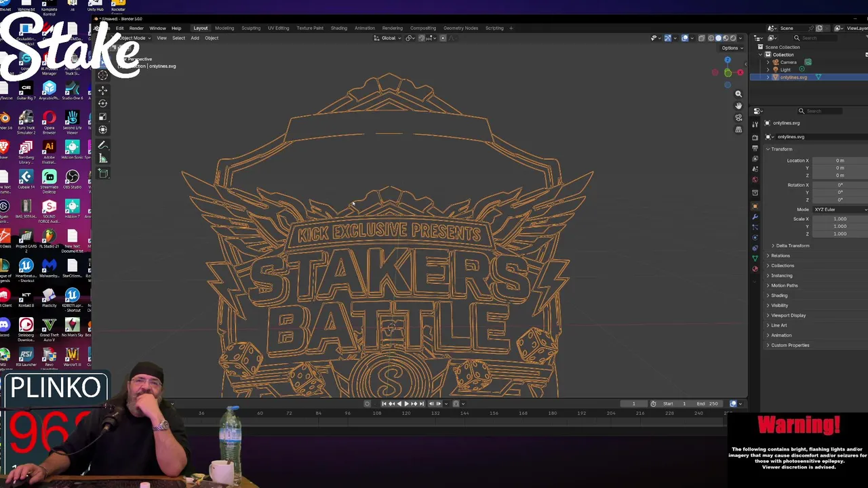Select the Transform tool
This screenshot has height=488, width=868.
coord(103,129)
